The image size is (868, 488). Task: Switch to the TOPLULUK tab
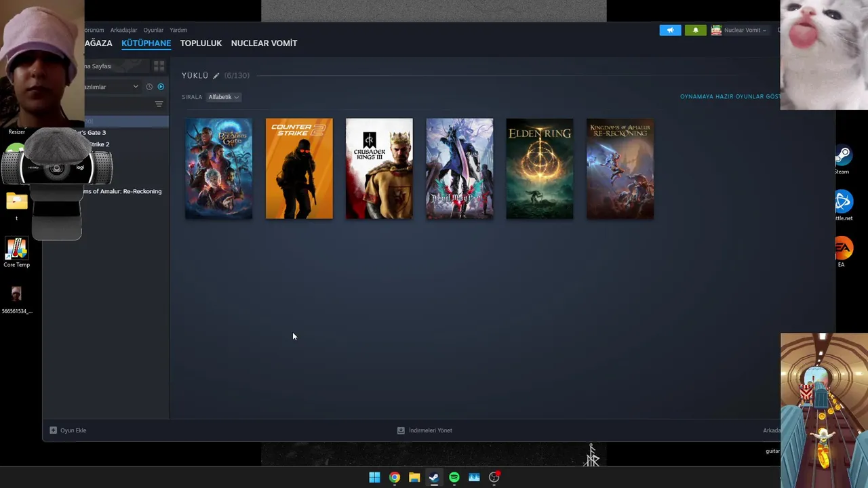(x=201, y=43)
